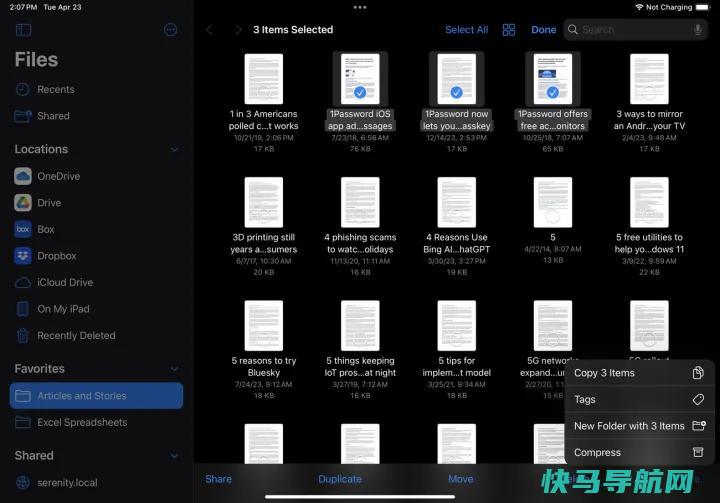
Task: Choose Copy 3 Items from the menu
Action: coord(639,373)
